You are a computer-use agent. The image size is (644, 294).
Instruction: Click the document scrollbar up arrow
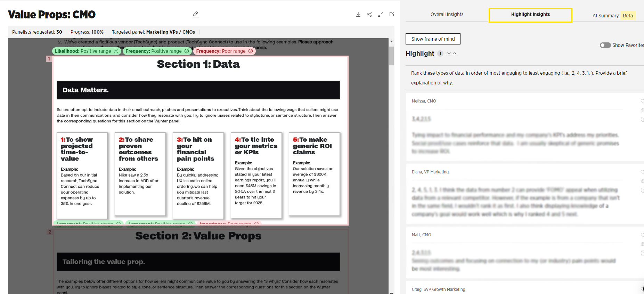(x=392, y=41)
